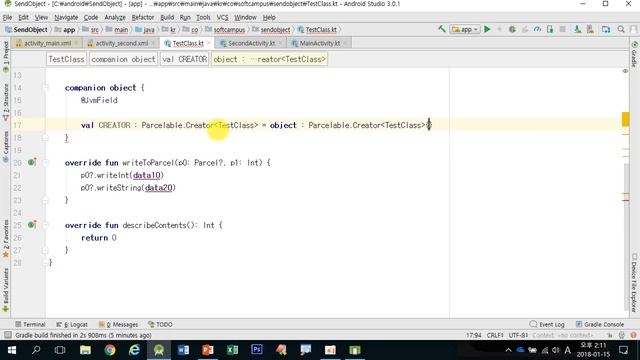Open the Structure tool window sidebar button
The image size is (640, 360).
pos(6,102)
